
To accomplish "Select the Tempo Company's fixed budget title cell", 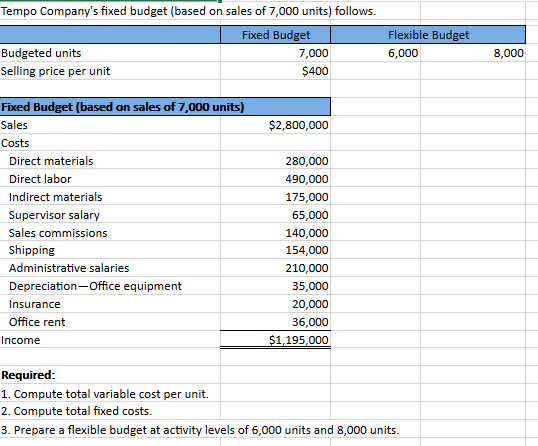I will point(188,11).
